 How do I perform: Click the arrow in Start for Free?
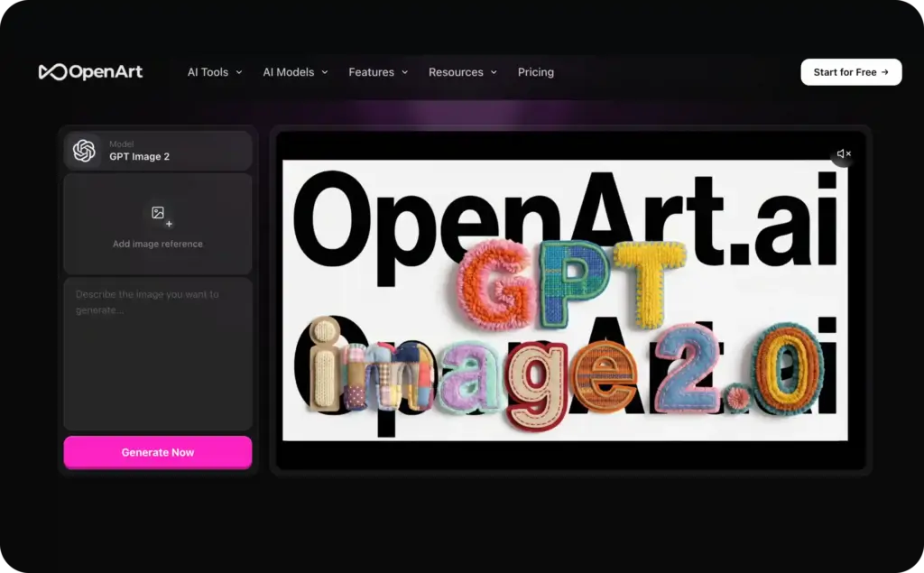[x=884, y=72]
